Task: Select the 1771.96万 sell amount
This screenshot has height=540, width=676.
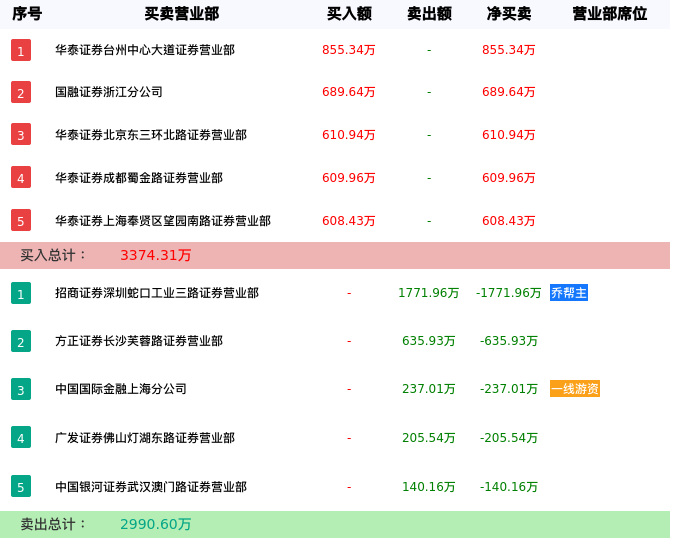Action: [x=429, y=293]
